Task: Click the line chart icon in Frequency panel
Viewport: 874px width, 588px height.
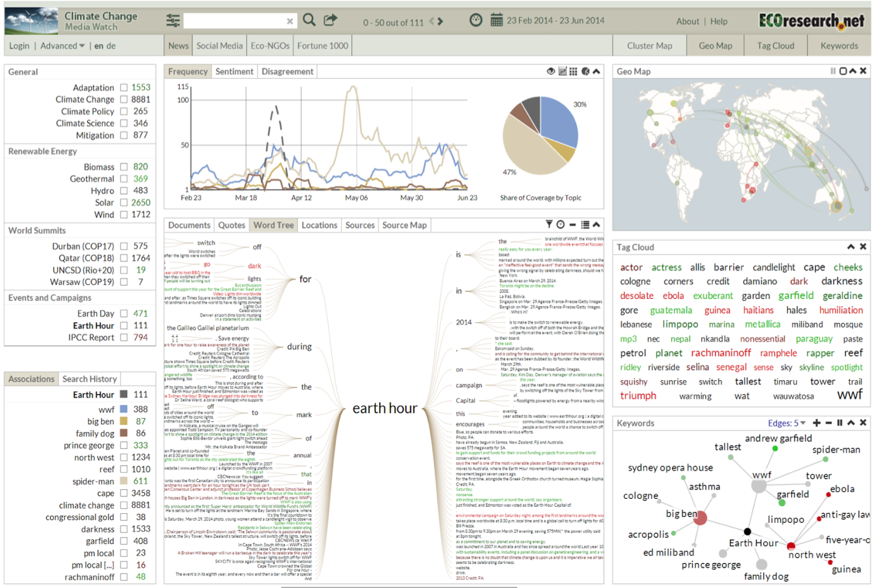Action: [x=562, y=71]
